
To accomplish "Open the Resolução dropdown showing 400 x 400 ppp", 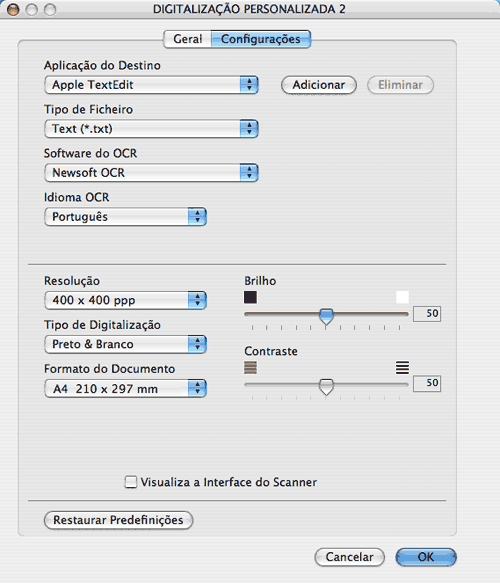I will [x=125, y=300].
